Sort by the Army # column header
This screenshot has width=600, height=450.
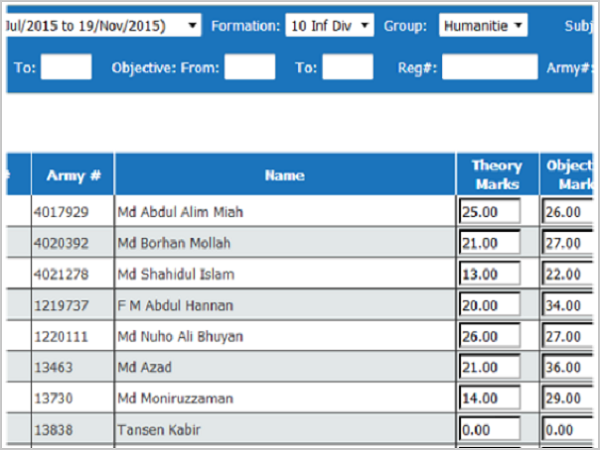click(73, 175)
